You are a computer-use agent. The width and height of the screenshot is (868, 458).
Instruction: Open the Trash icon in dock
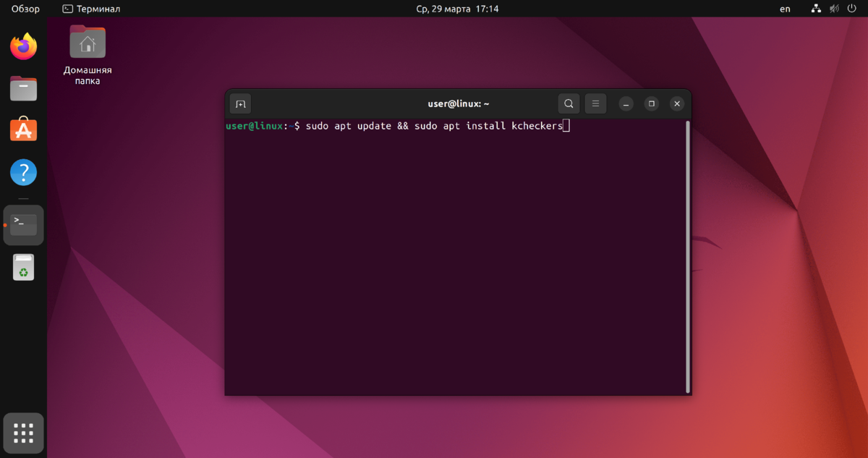pyautogui.click(x=23, y=267)
